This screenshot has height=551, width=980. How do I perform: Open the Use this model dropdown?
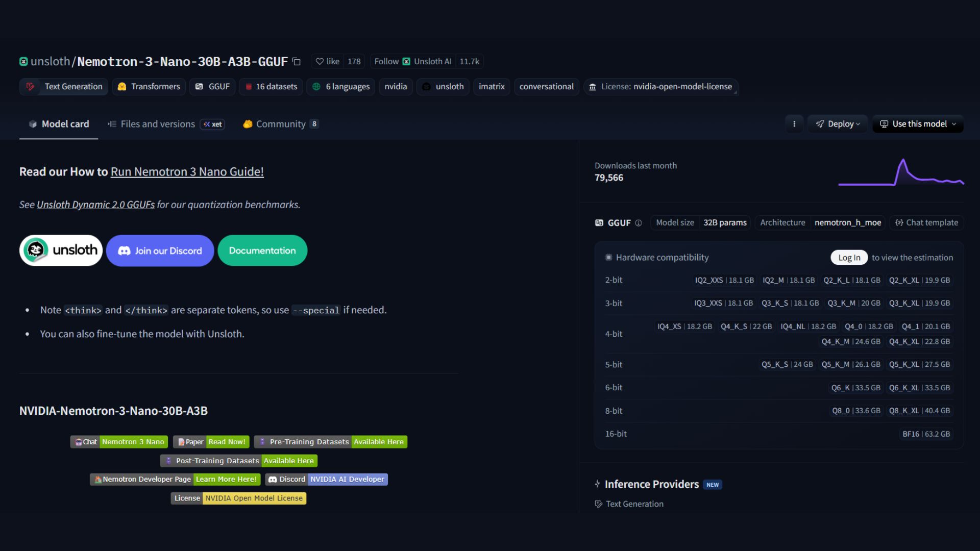tap(918, 124)
